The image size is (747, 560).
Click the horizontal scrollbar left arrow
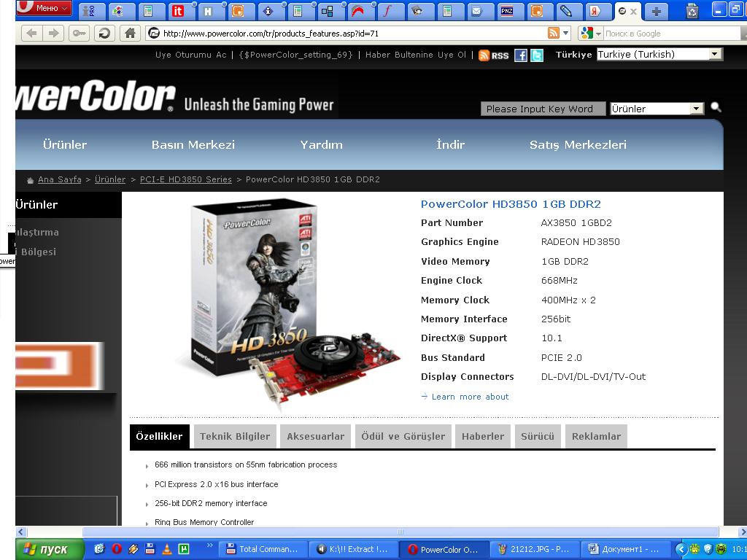point(20,532)
